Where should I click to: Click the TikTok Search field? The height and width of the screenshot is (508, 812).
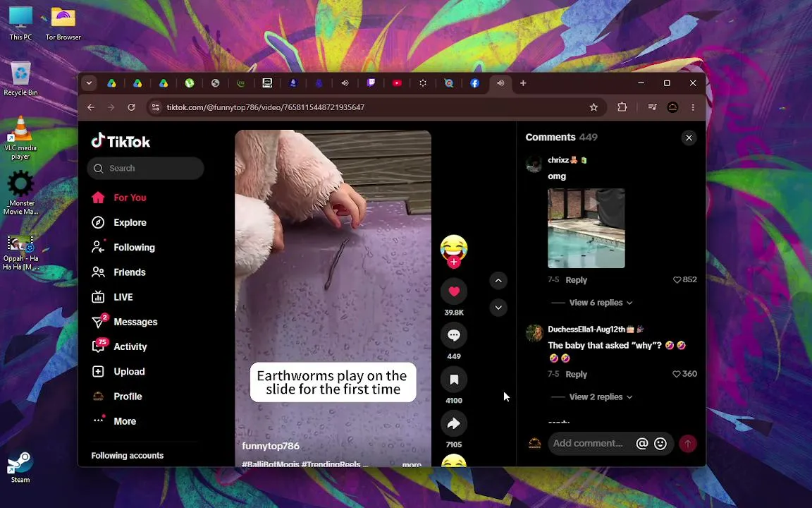pos(145,169)
